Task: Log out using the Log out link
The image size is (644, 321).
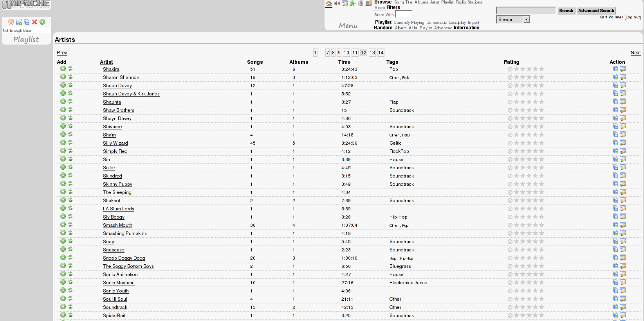Action: click(632, 17)
